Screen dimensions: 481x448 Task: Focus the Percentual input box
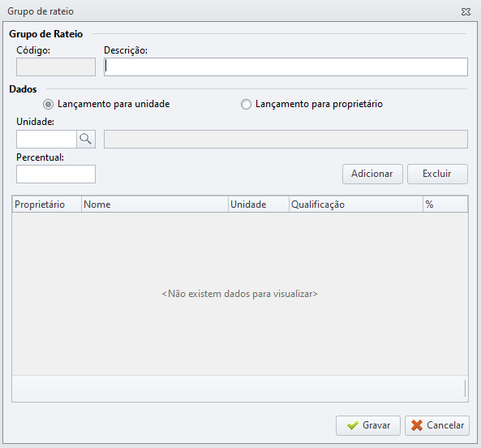(x=56, y=174)
